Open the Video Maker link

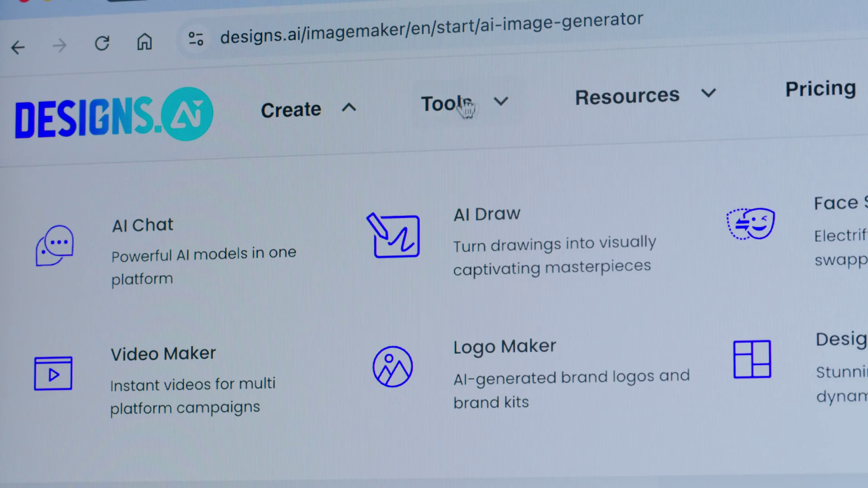coord(163,353)
